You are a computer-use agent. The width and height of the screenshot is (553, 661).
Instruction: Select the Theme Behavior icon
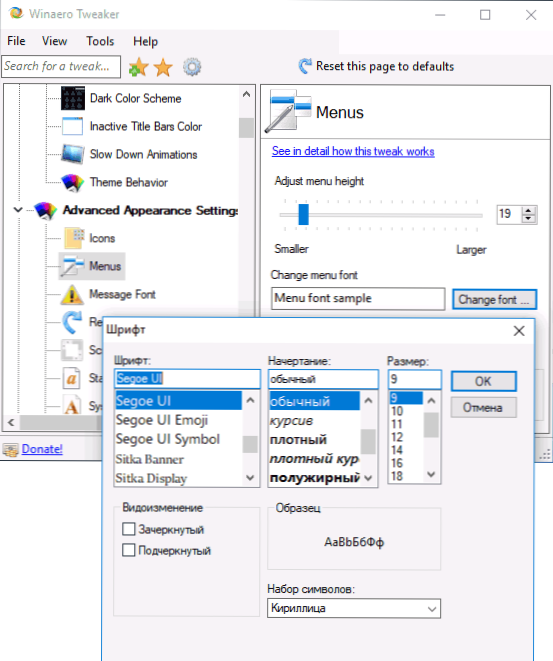click(x=73, y=182)
